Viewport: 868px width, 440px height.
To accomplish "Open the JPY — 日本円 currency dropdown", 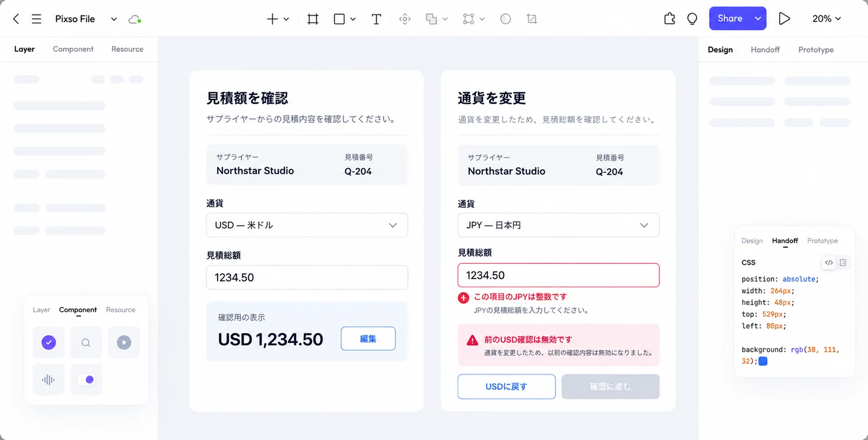I will click(558, 225).
